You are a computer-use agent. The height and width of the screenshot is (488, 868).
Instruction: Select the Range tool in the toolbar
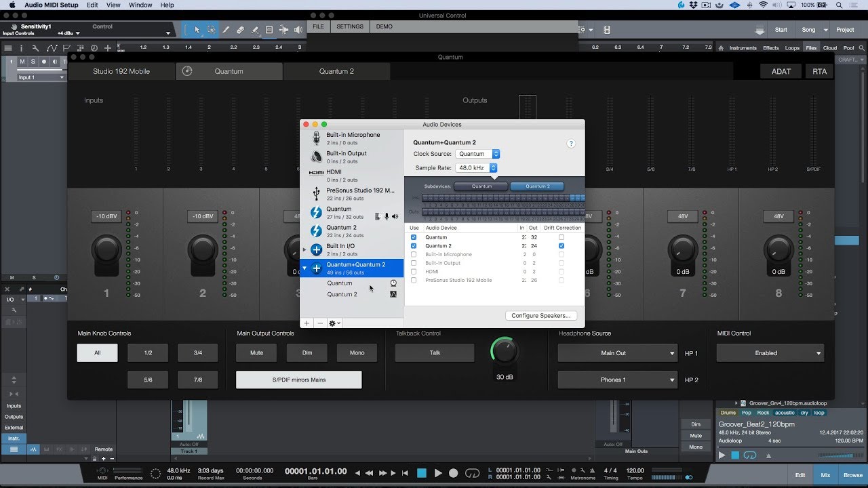pyautogui.click(x=212, y=30)
